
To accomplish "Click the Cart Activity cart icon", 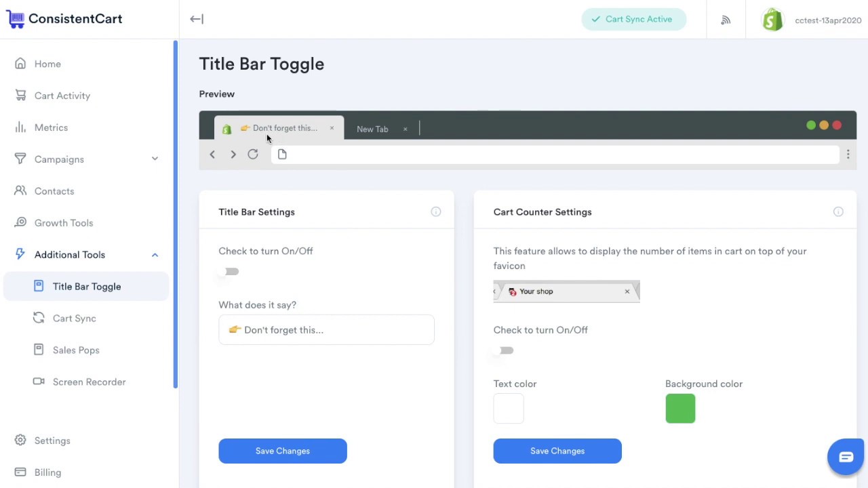I will point(20,96).
